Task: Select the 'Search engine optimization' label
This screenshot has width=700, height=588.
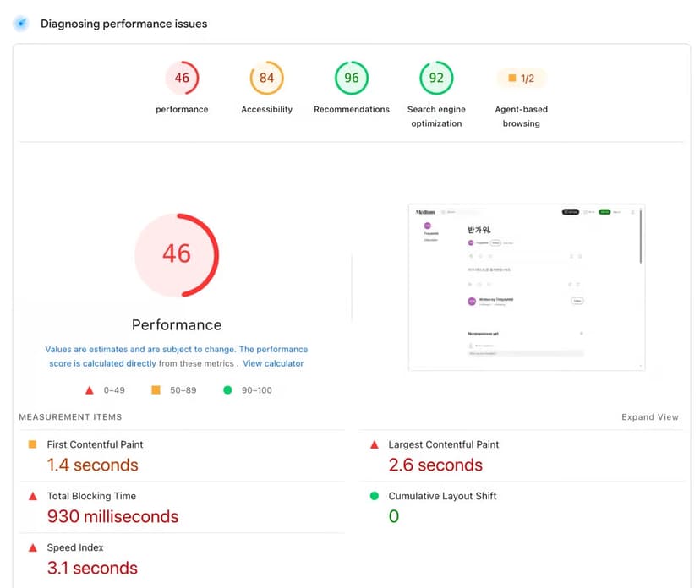Action: (x=436, y=117)
